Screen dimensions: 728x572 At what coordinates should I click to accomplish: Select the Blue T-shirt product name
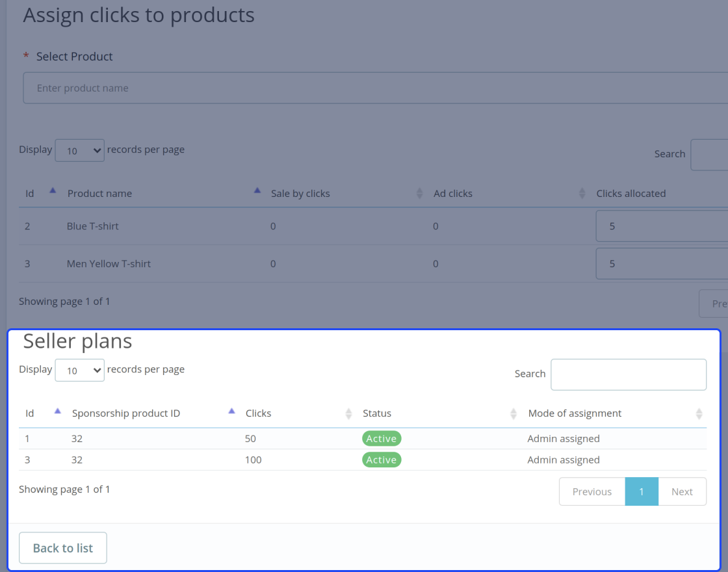93,226
